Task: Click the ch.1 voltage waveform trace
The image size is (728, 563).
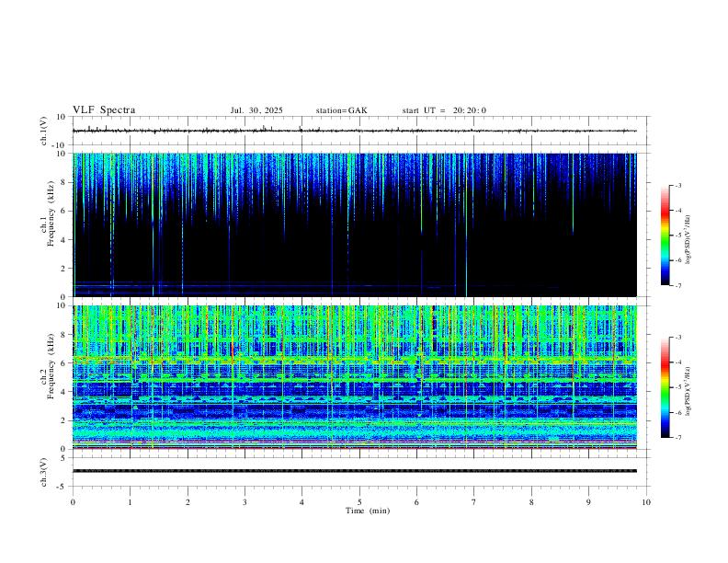Action: 354,131
